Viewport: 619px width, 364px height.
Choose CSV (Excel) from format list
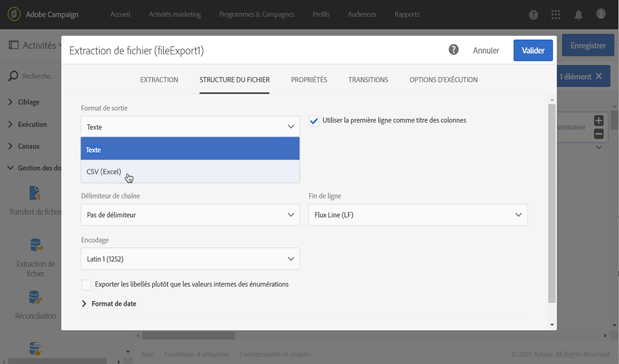click(103, 172)
